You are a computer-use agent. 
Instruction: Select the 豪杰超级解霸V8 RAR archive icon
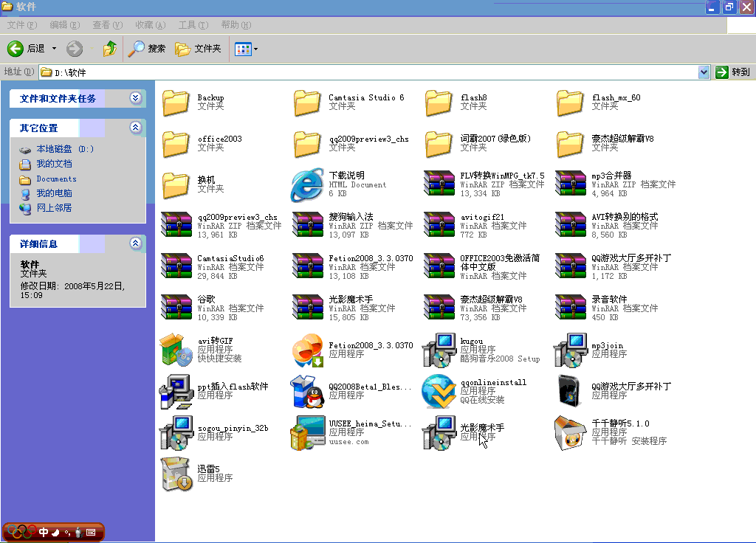tap(439, 308)
